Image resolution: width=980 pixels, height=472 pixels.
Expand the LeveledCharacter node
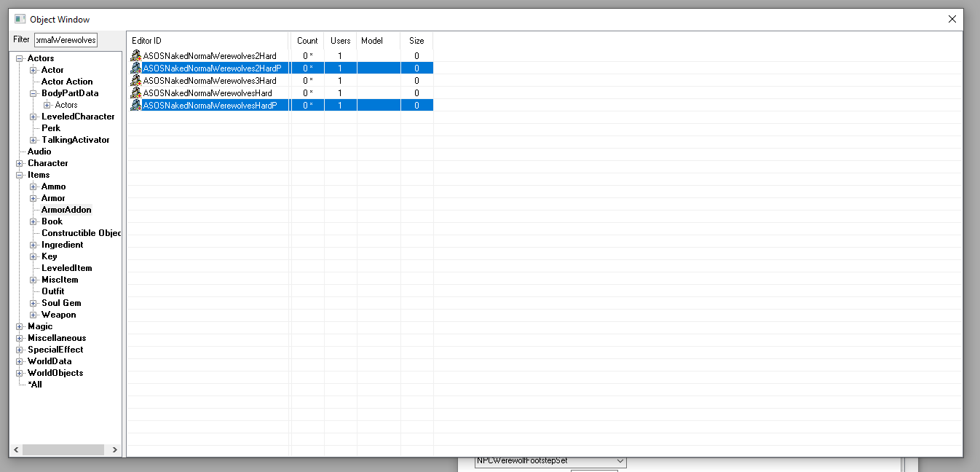tap(33, 117)
